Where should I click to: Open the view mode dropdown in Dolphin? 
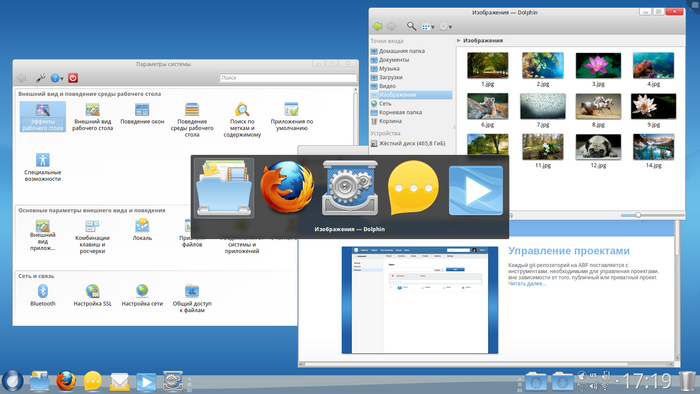(428, 27)
